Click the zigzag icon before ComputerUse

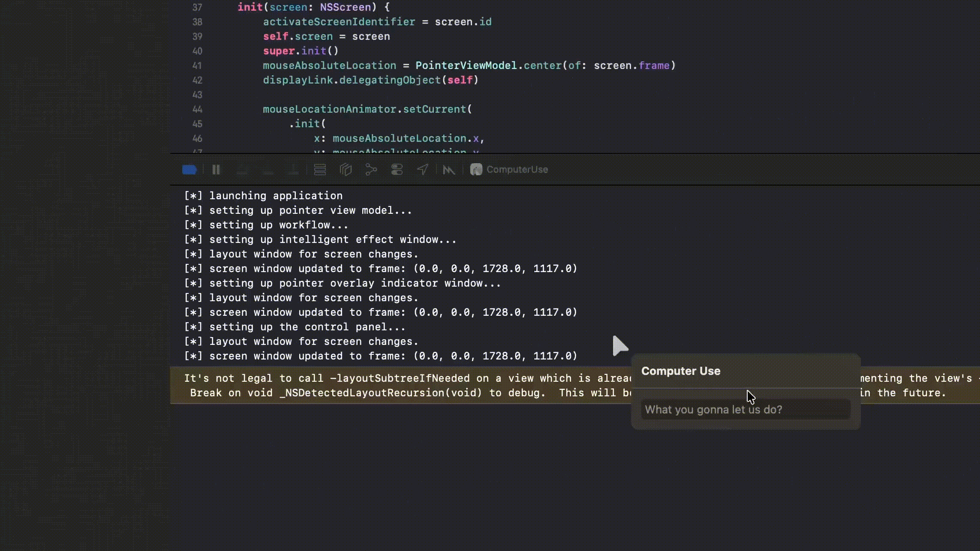pos(449,170)
